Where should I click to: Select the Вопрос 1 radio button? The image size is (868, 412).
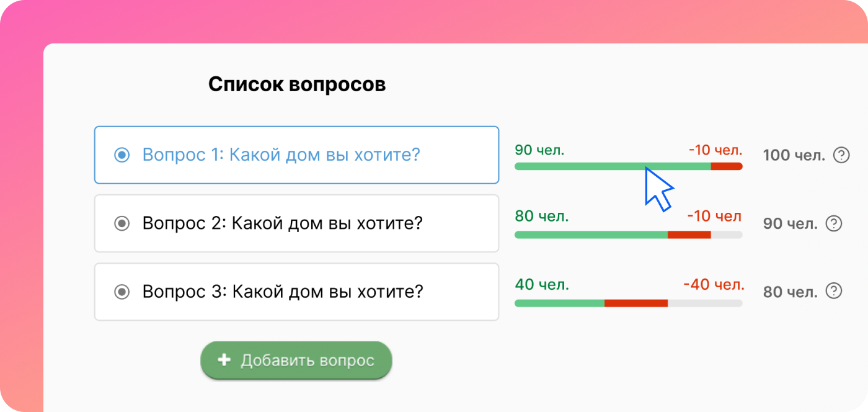122,155
